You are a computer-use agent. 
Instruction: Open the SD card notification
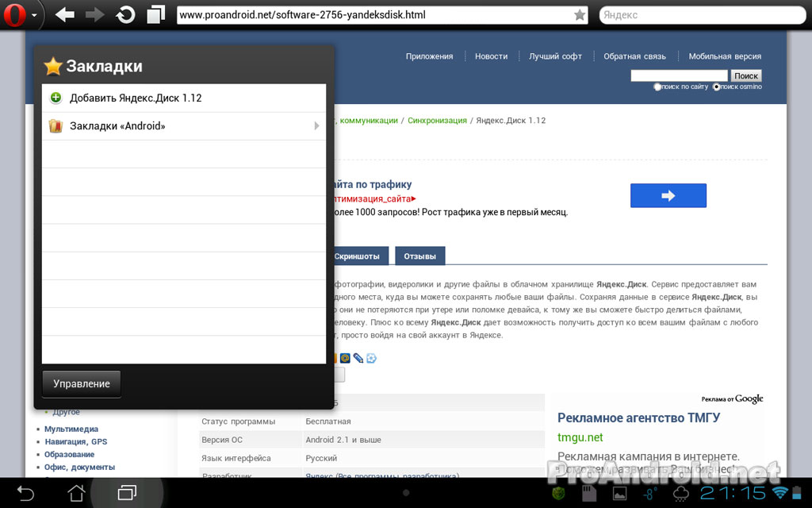(x=589, y=493)
